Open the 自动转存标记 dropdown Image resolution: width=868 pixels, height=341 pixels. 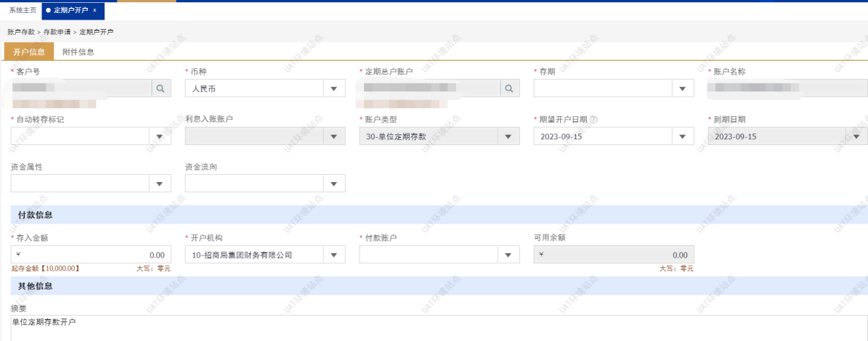(x=159, y=136)
